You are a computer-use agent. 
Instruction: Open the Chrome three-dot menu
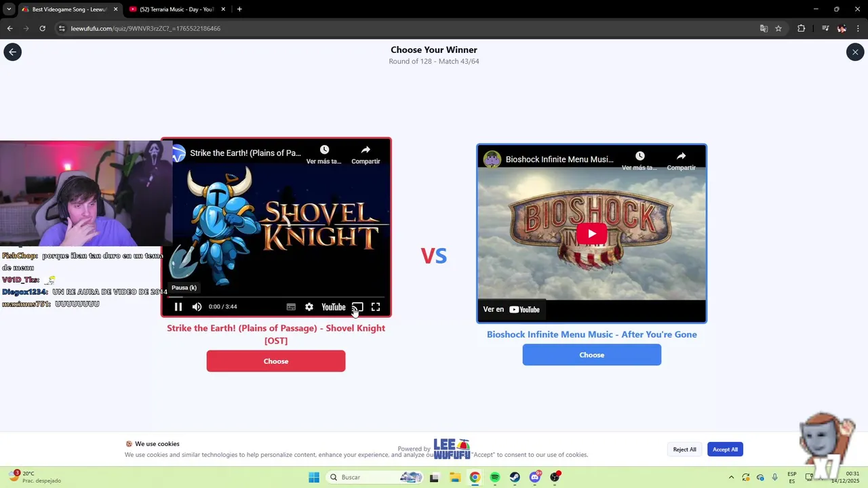(859, 28)
